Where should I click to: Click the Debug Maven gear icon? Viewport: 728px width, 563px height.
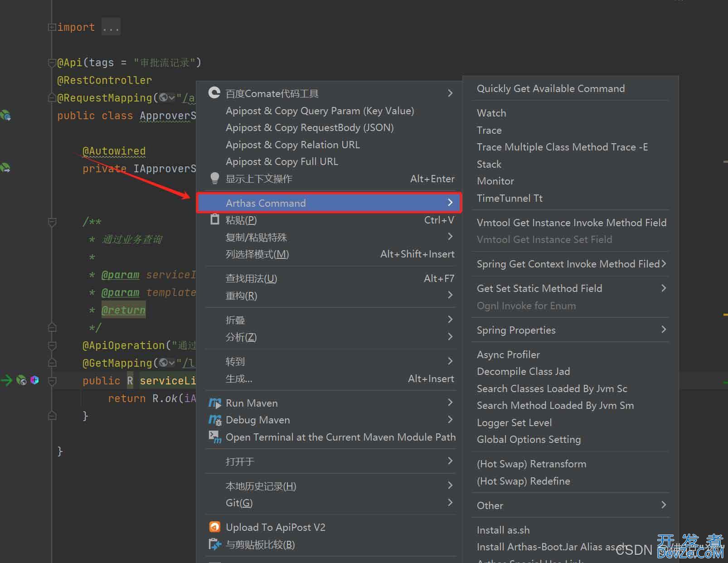pos(215,420)
